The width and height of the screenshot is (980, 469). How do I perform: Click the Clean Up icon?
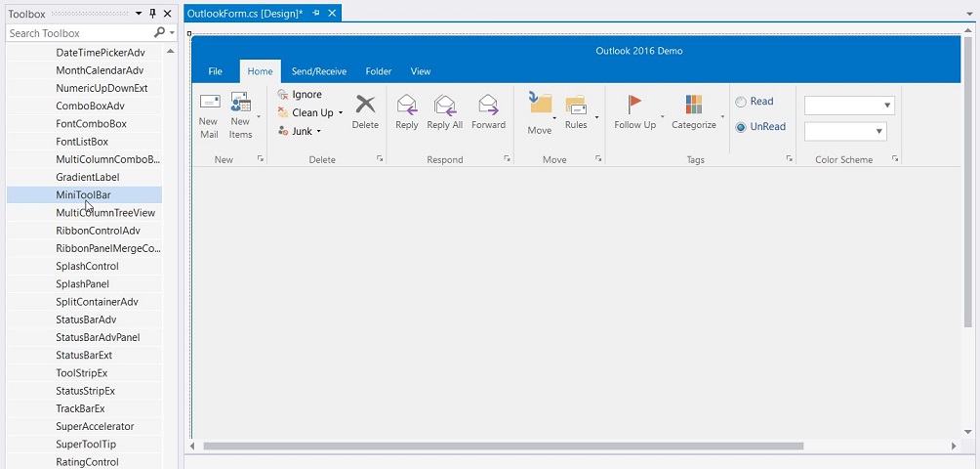pos(283,112)
